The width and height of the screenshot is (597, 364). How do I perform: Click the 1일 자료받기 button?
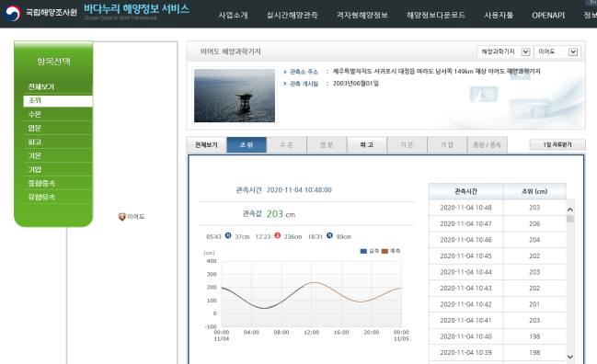click(x=557, y=144)
